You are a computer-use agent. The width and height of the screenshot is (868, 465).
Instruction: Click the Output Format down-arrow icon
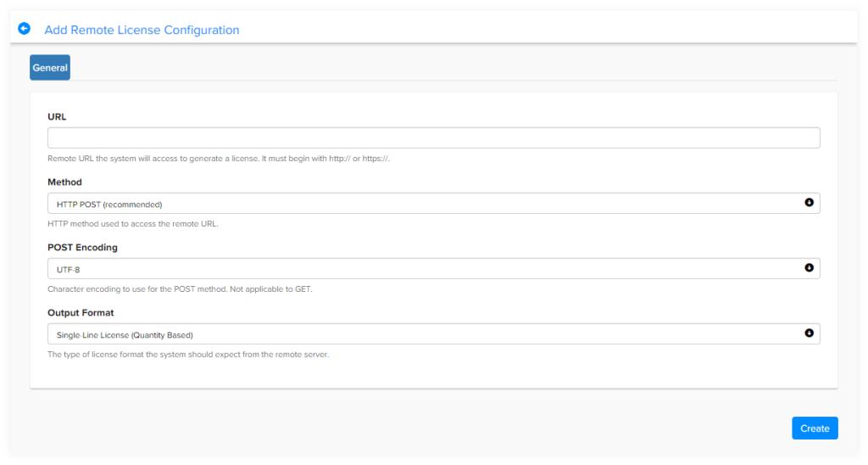809,333
